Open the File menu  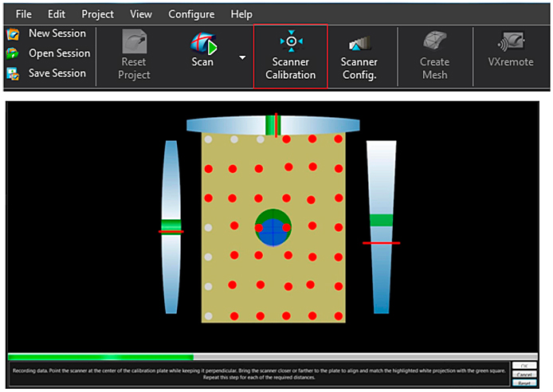point(24,14)
